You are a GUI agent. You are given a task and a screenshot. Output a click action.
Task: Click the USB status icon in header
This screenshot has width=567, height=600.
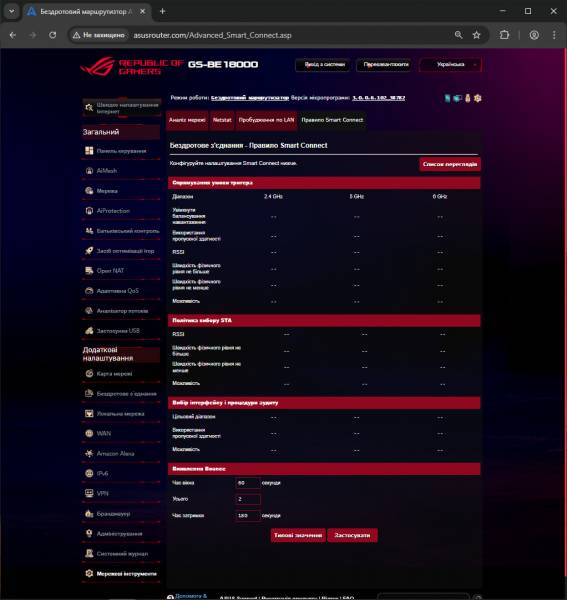coord(468,98)
